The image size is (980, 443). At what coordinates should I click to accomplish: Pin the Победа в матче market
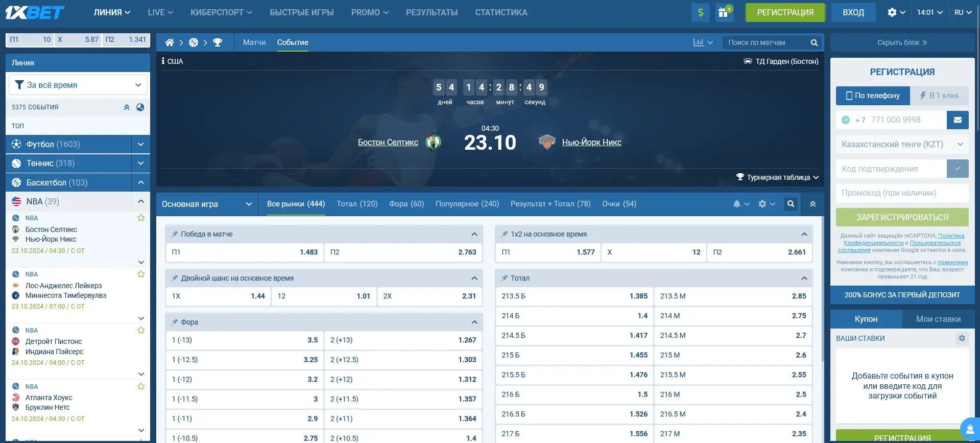coord(175,234)
